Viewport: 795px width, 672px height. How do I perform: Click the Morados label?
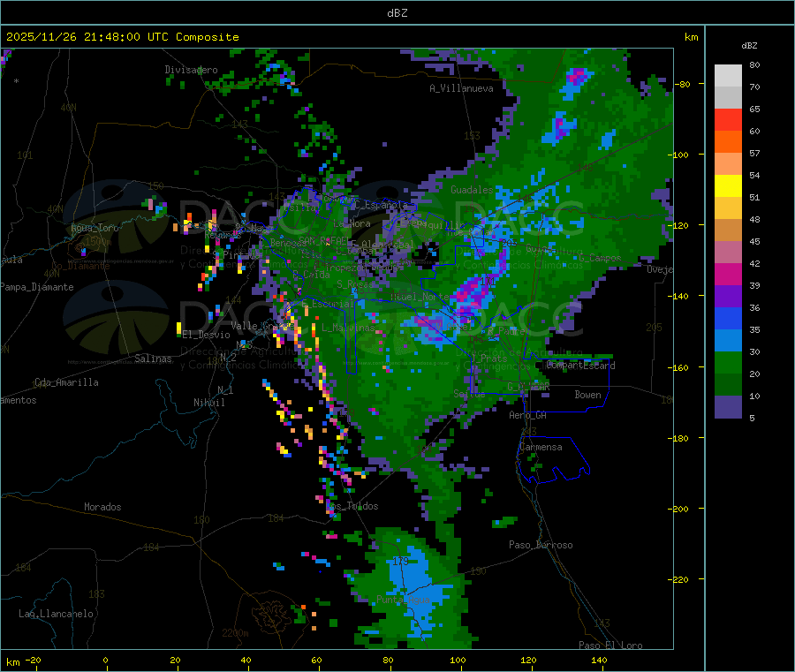pos(102,507)
